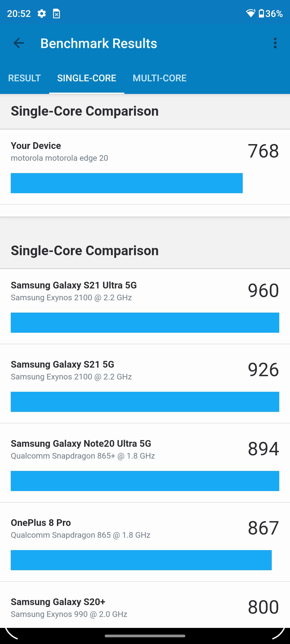Screen dimensions: 290x644
Task: Switch to the RESULT tab
Action: 24,78
